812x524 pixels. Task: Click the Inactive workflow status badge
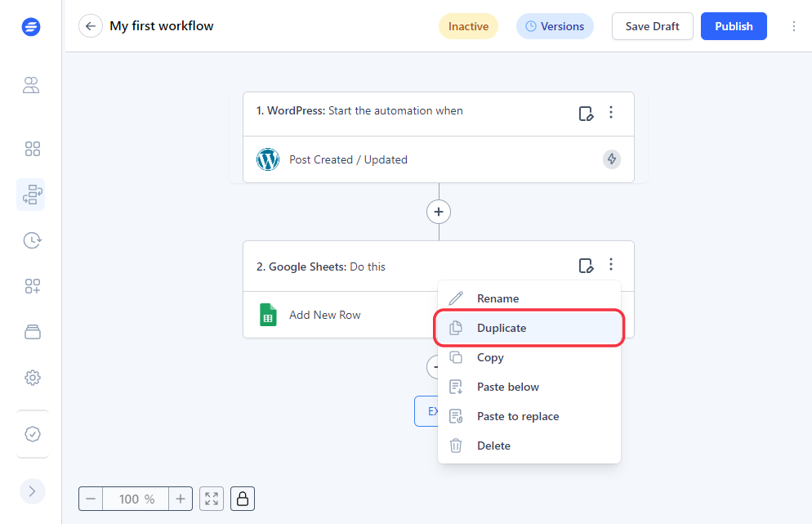click(x=468, y=26)
